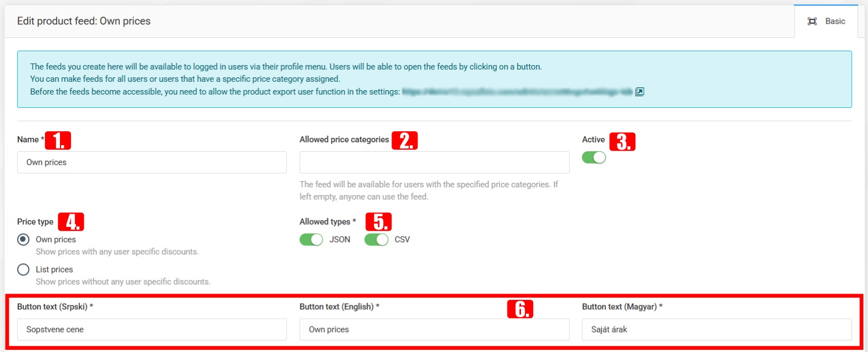The width and height of the screenshot is (868, 352).
Task: Click the 'Allowed types *' label
Action: [328, 222]
